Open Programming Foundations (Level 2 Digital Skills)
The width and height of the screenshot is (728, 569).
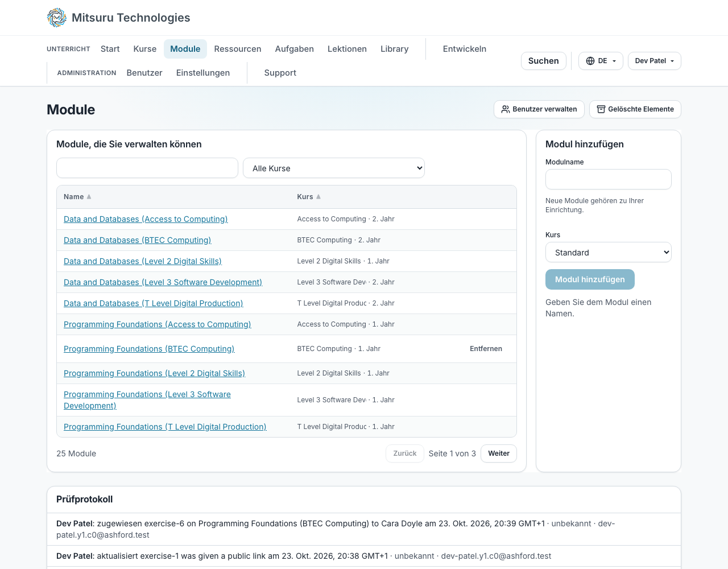pos(154,373)
